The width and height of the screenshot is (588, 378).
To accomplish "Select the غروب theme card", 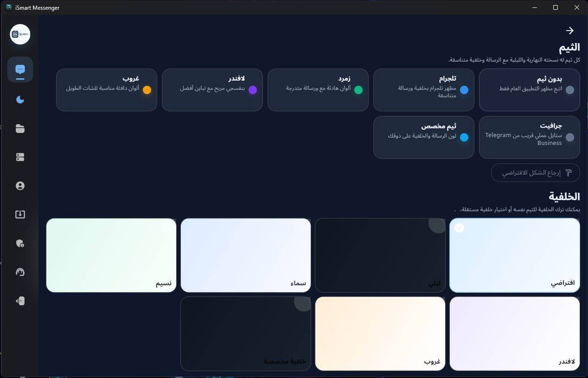I will click(106, 90).
